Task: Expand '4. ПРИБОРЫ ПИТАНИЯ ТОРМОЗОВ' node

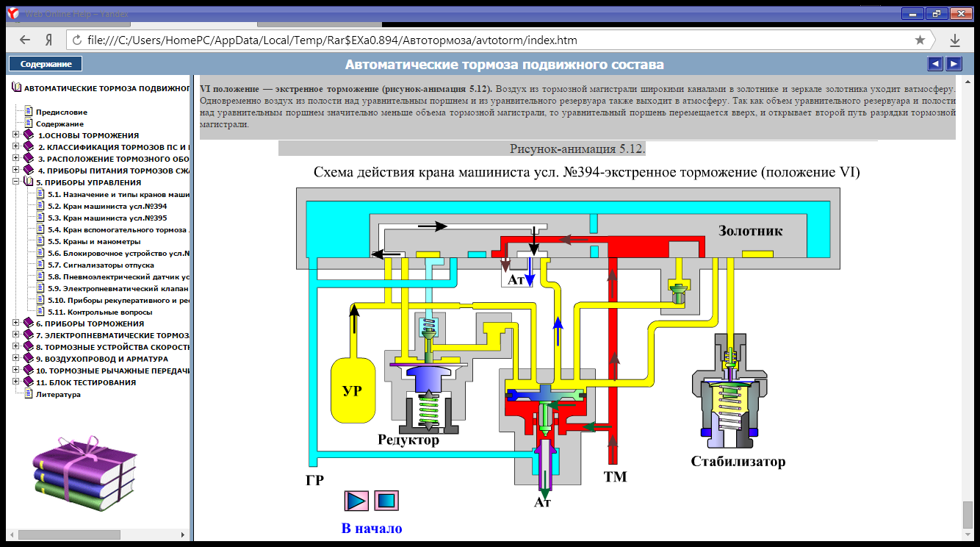Action: point(16,171)
